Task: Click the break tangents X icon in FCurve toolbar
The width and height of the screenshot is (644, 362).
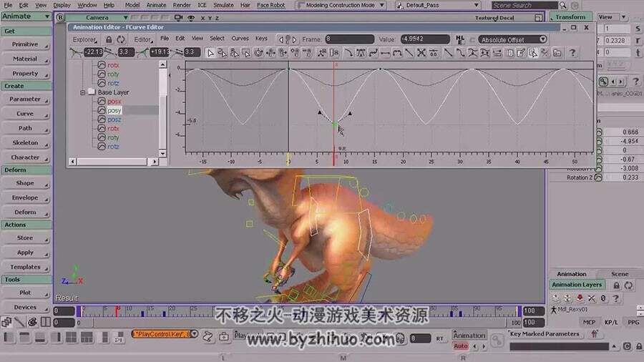Action: [421, 52]
